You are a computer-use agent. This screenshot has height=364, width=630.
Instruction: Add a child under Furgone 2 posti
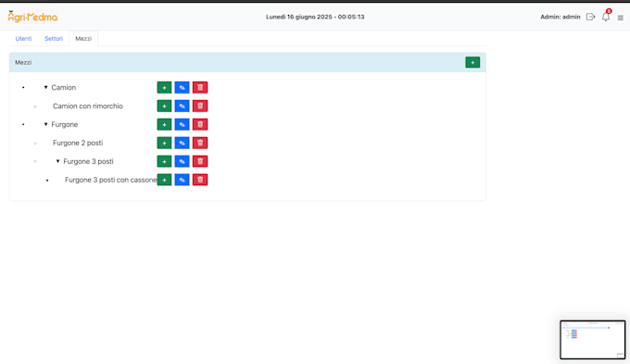pyautogui.click(x=164, y=143)
